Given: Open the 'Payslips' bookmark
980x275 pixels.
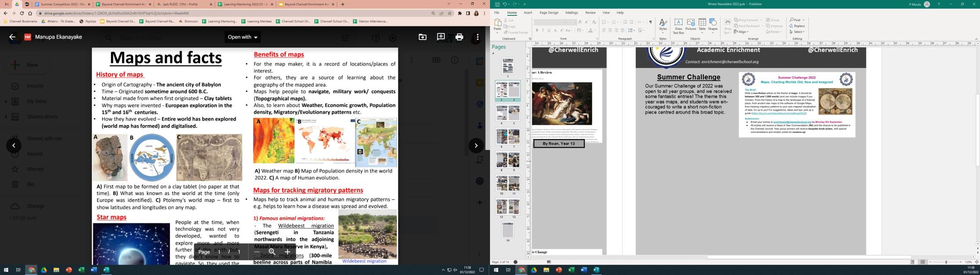Looking at the screenshot, I should (x=87, y=21).
